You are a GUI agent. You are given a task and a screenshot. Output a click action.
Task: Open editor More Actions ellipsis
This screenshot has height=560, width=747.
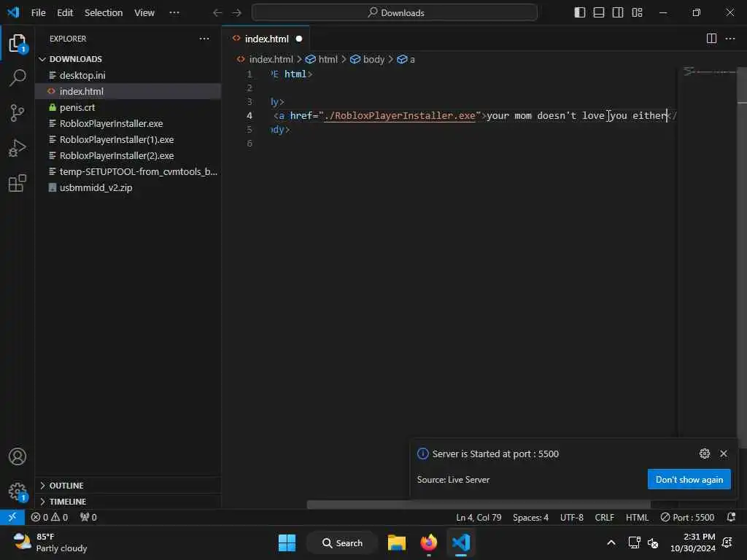coord(730,39)
